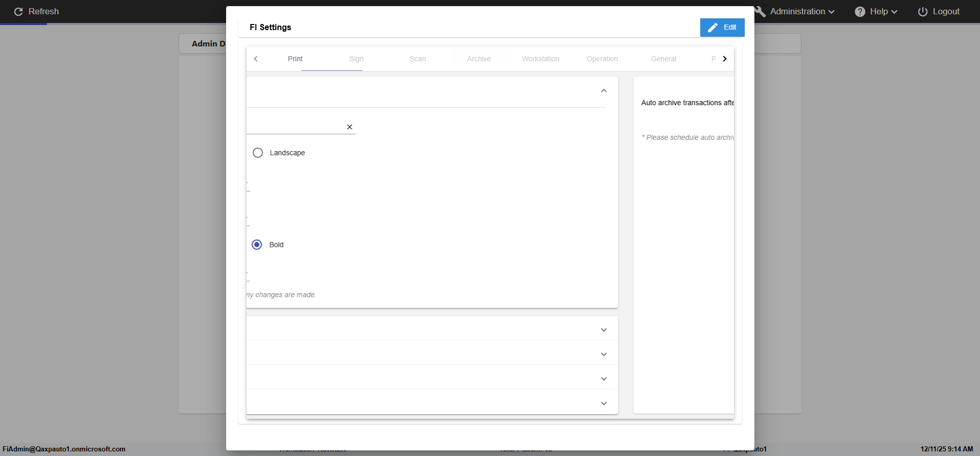Click the Logout power icon
980x456 pixels.
[x=923, y=12]
